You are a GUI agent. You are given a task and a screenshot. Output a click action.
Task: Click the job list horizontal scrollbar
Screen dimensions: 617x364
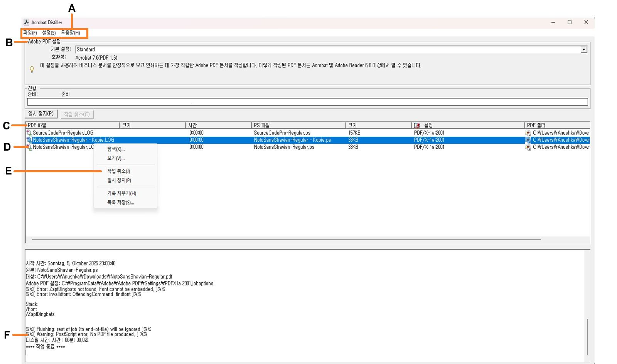click(286, 240)
